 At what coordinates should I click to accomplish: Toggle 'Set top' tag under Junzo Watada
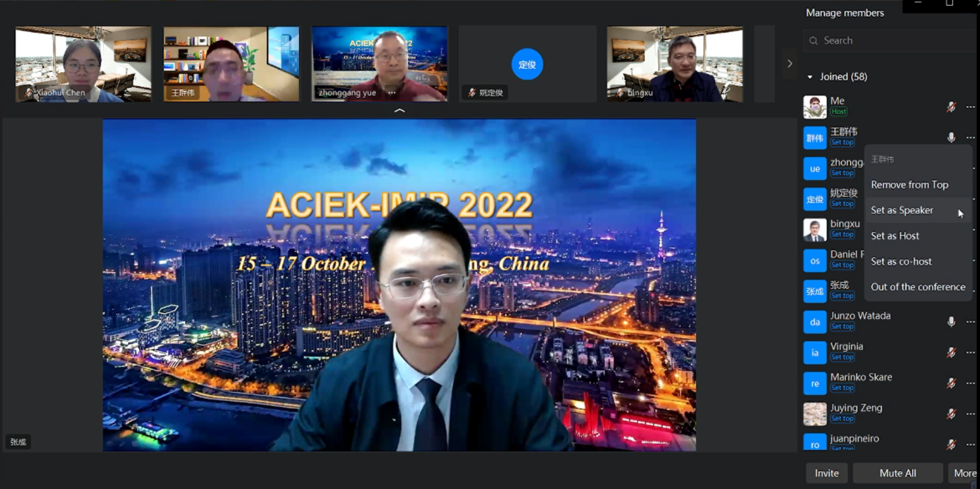[x=843, y=326]
